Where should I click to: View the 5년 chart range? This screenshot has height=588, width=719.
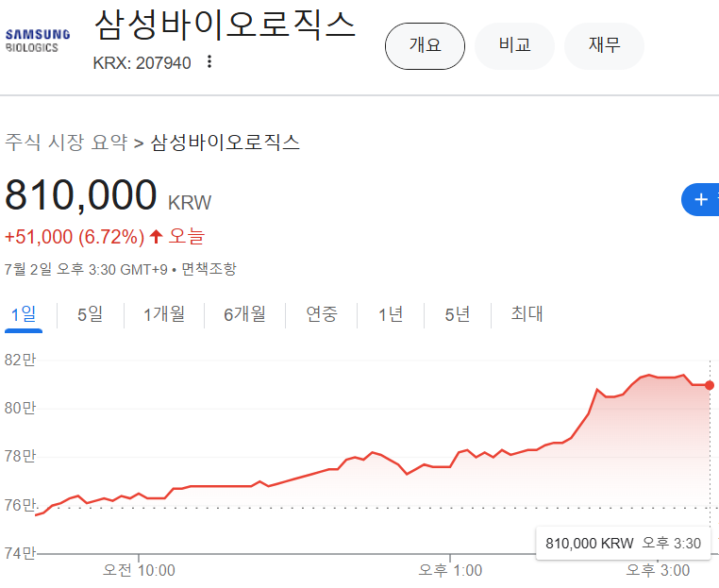pyautogui.click(x=458, y=314)
